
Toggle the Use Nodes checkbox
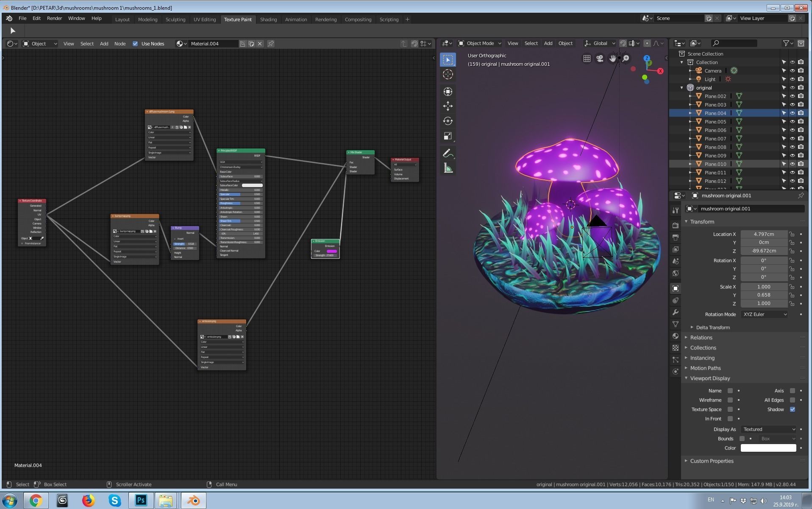pos(135,44)
